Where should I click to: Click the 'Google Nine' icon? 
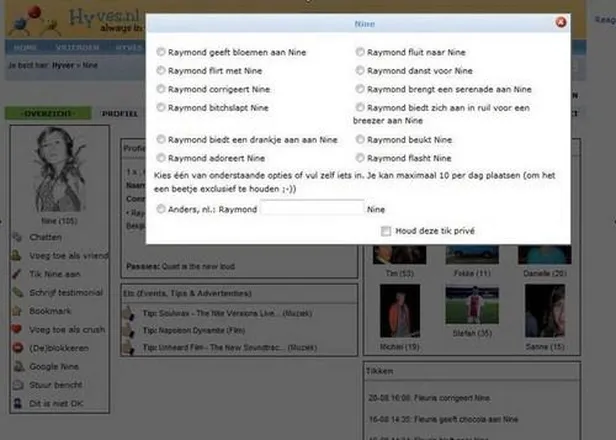18,366
